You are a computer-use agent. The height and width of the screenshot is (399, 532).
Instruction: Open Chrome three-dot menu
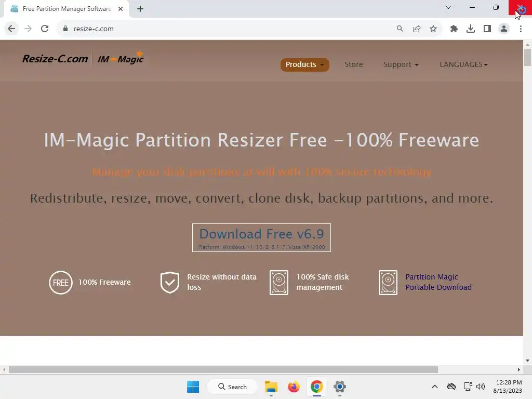point(521,29)
